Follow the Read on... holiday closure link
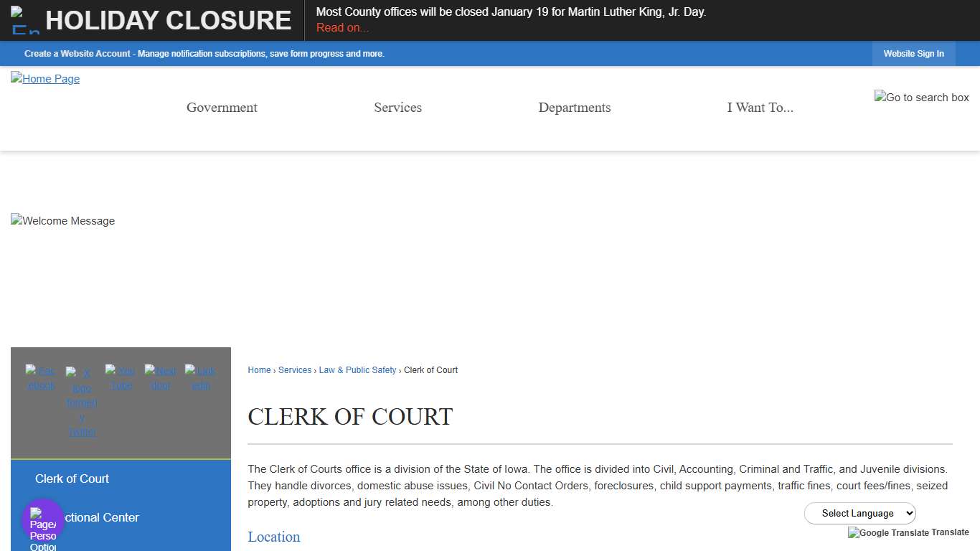The height and width of the screenshot is (551, 980). [x=341, y=27]
